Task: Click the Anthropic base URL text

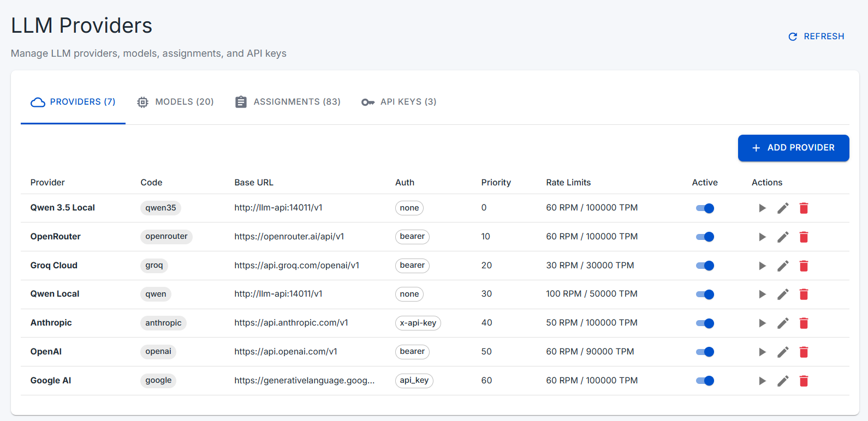Action: [292, 323]
